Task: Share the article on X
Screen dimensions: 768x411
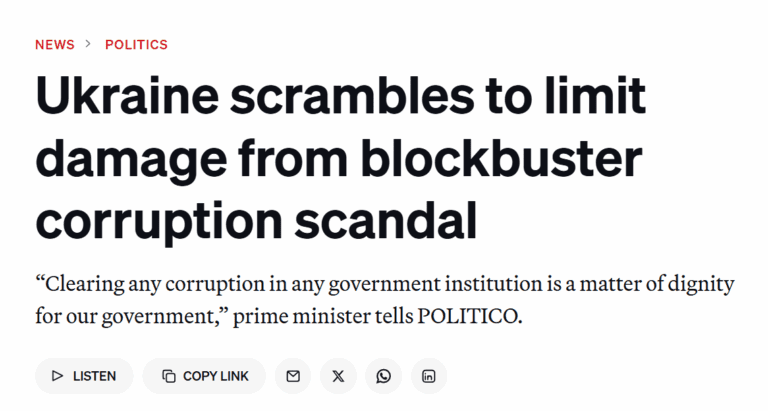Action: (x=338, y=376)
